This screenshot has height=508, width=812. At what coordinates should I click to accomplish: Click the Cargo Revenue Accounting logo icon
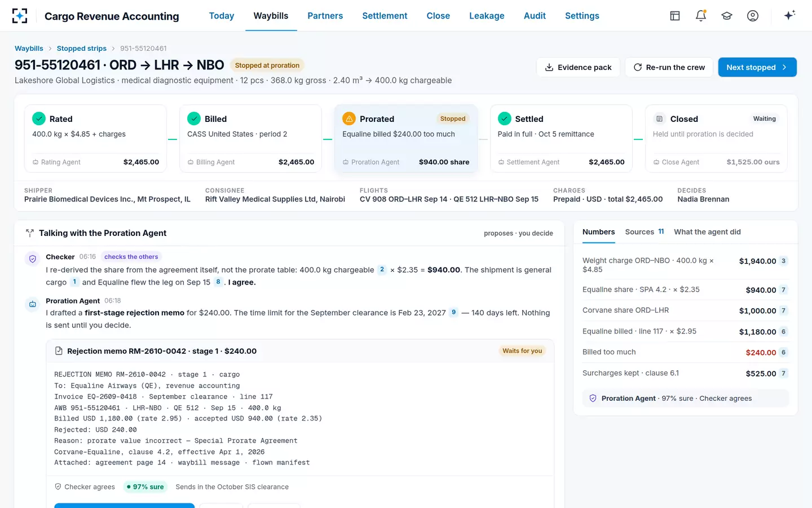(x=20, y=16)
